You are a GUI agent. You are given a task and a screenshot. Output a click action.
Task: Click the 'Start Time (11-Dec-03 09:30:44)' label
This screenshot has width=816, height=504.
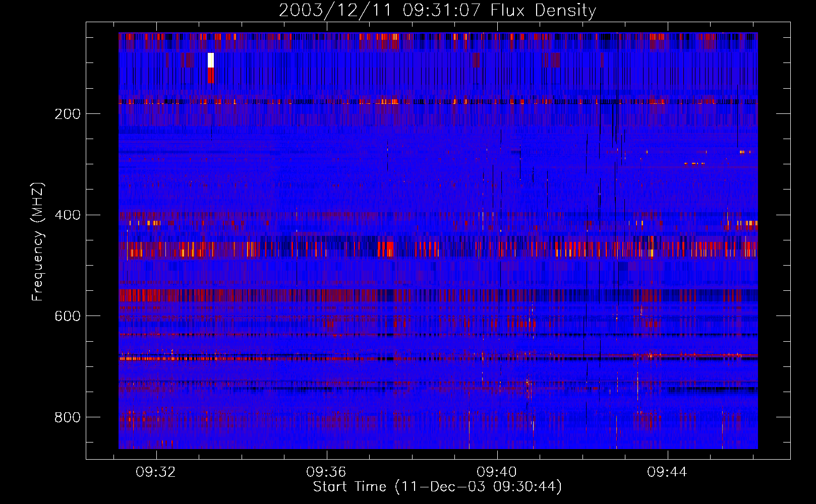(x=437, y=487)
